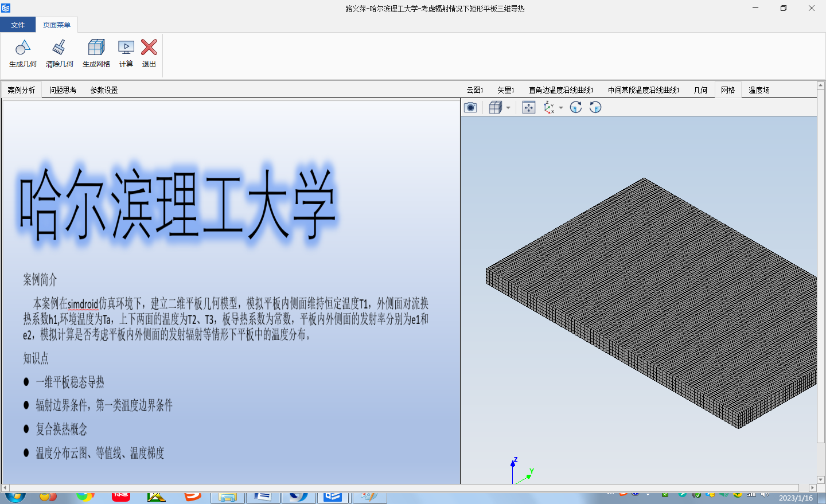Open the 文件 menu
This screenshot has height=504, width=826.
tap(18, 25)
